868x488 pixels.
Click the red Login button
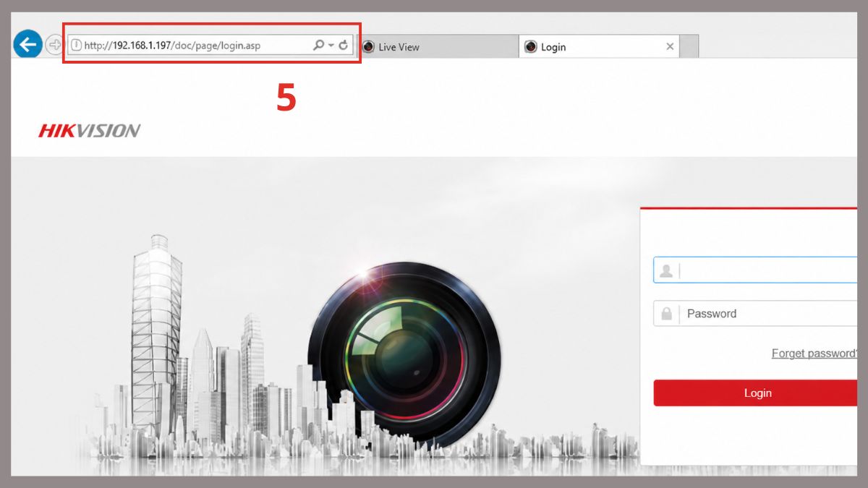pos(755,393)
